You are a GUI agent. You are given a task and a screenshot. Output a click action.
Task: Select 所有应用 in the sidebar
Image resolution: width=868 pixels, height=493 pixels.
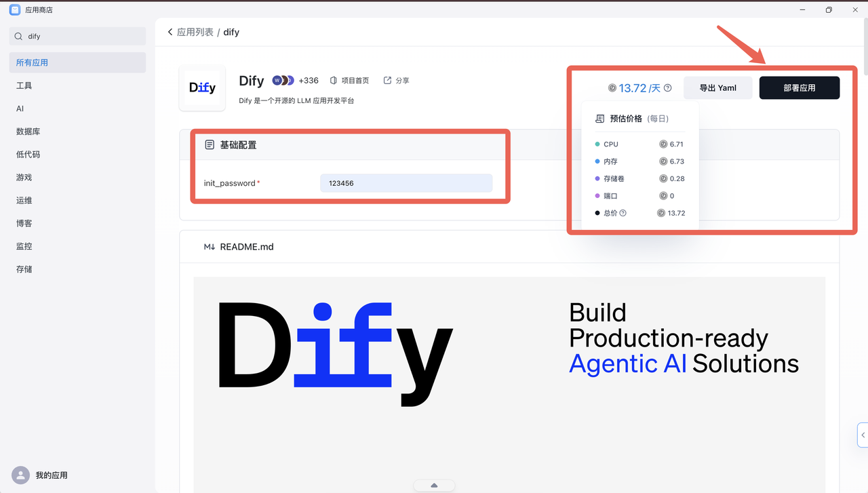(x=77, y=62)
